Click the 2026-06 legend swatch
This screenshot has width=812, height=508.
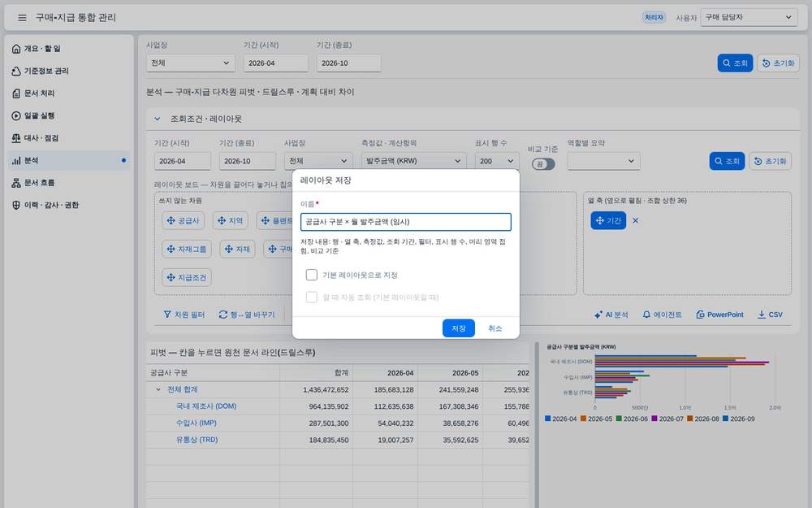pos(618,419)
